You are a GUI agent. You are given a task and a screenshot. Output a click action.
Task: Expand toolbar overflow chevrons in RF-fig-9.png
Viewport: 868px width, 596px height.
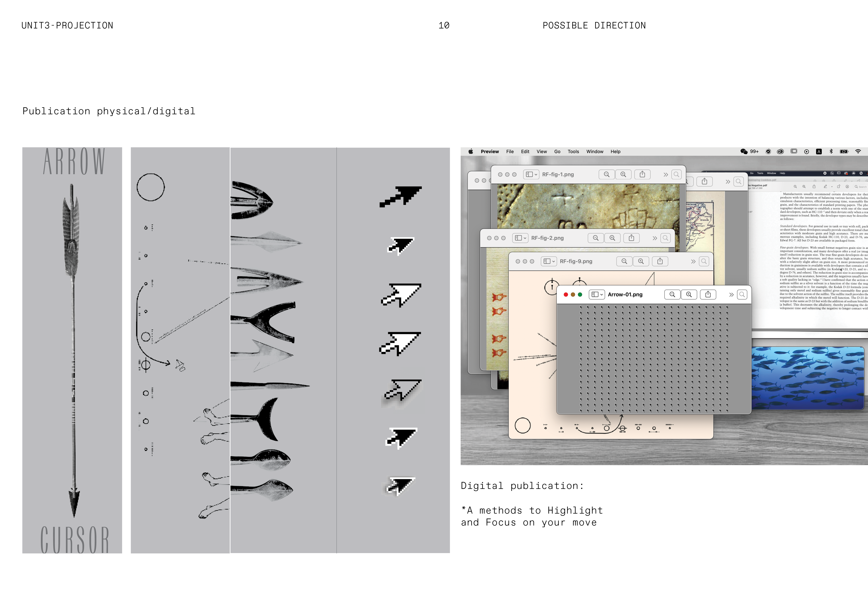[x=693, y=261]
